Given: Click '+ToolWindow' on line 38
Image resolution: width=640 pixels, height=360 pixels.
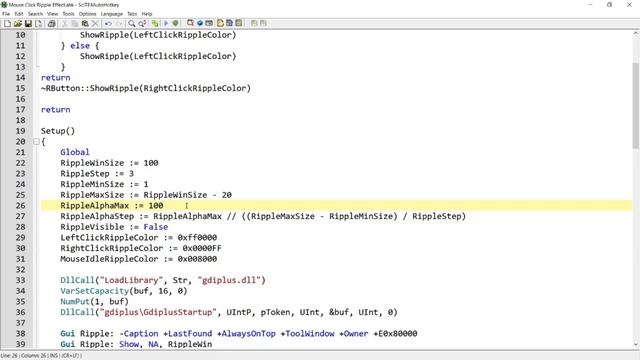Looking at the screenshot, I should [x=307, y=333].
